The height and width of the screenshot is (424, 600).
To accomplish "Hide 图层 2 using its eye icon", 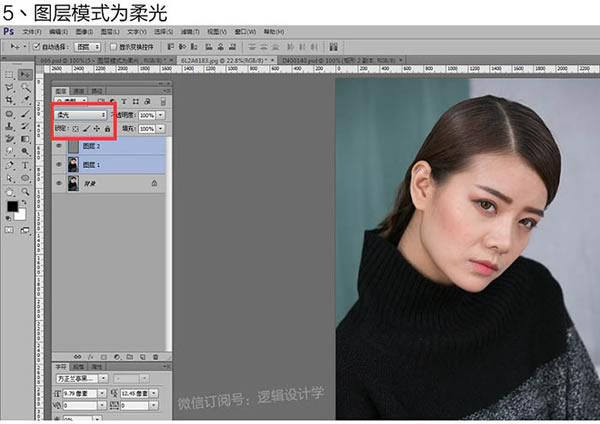I will pos(59,146).
